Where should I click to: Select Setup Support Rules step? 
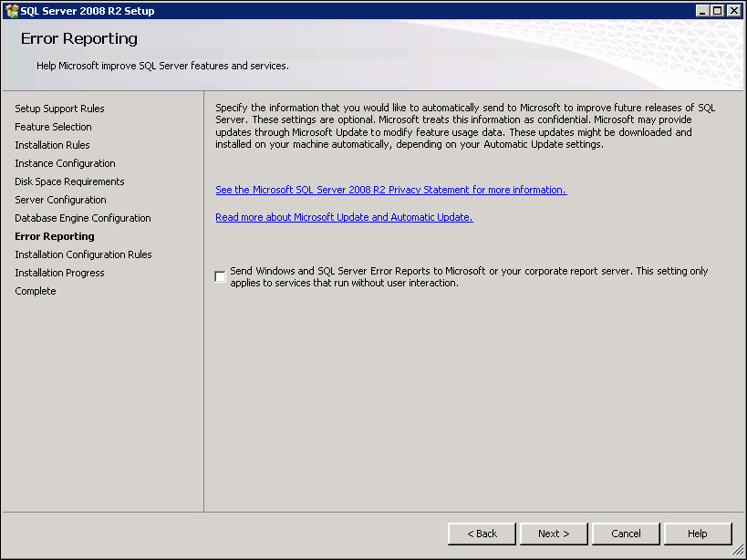click(59, 109)
